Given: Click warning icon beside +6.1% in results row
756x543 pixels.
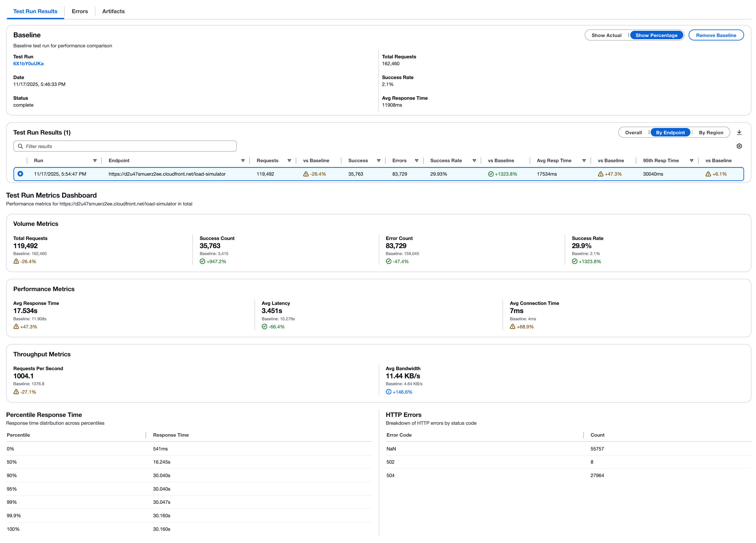Looking at the screenshot, I should (708, 174).
